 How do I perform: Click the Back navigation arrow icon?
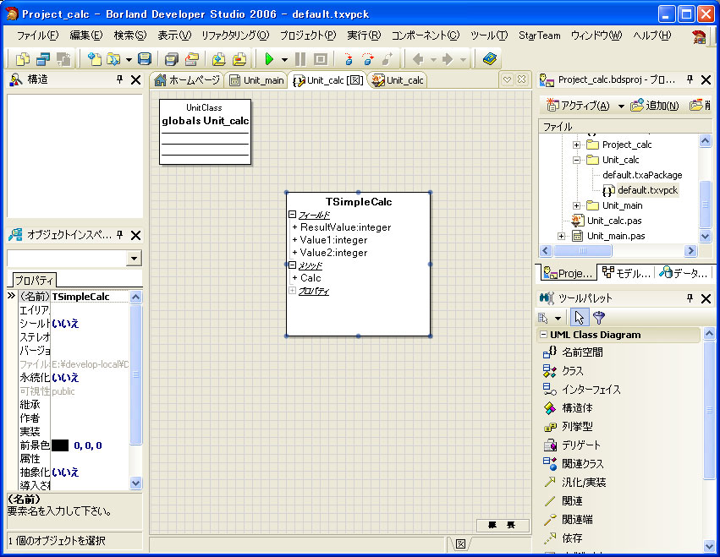[x=418, y=59]
